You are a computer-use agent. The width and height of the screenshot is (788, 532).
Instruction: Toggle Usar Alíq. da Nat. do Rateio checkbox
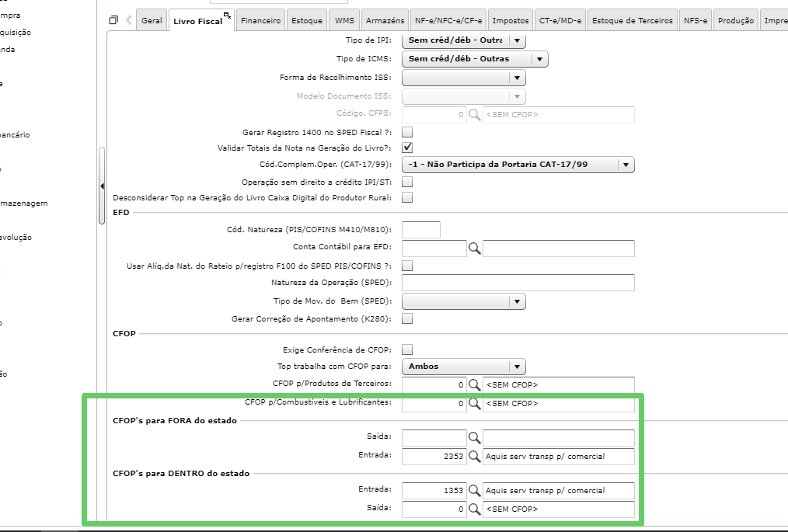coord(407,266)
